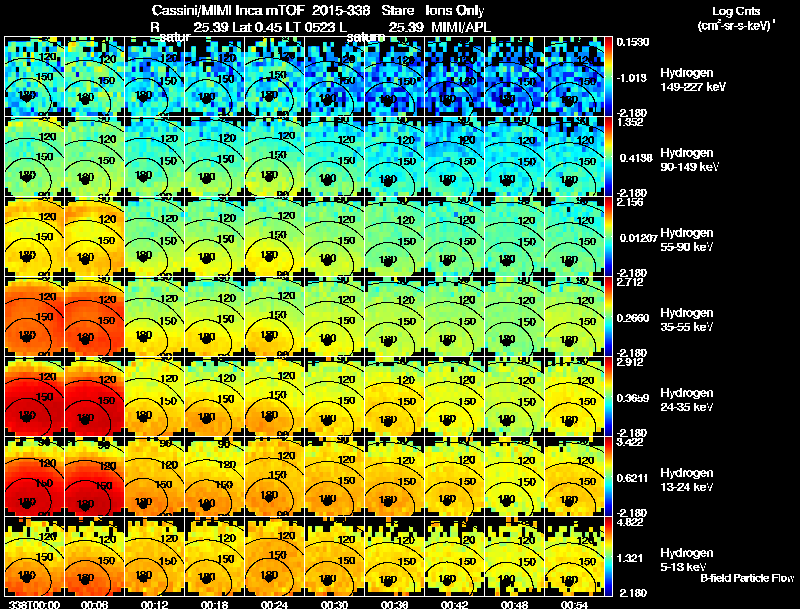Click the '2.156' color scale value
Screen dimensions: 800x609
tap(630, 202)
